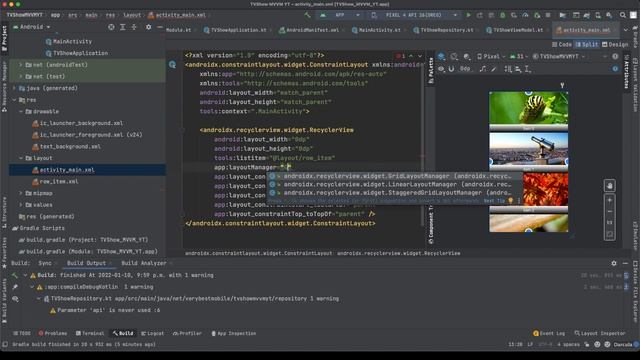Collapse all in Project panel
The height and width of the screenshot is (360, 640).
(134, 27)
